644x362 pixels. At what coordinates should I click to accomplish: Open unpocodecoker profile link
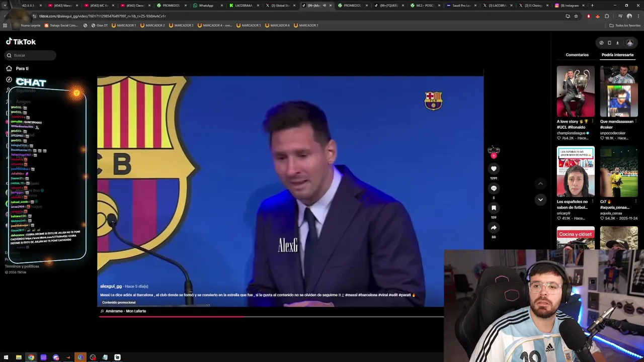pyautogui.click(x=613, y=133)
